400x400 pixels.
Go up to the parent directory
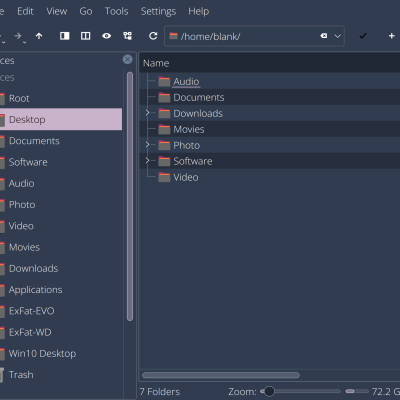tap(39, 36)
